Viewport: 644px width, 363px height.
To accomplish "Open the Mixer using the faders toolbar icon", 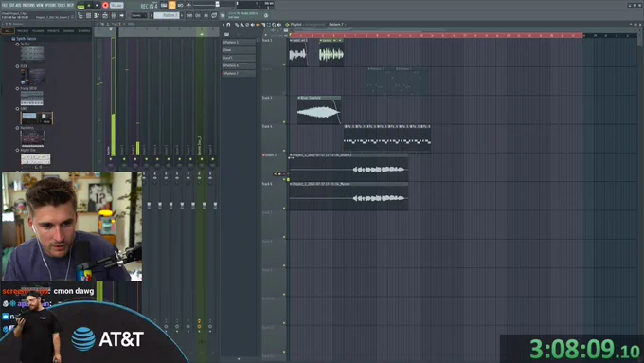I will coord(114,15).
